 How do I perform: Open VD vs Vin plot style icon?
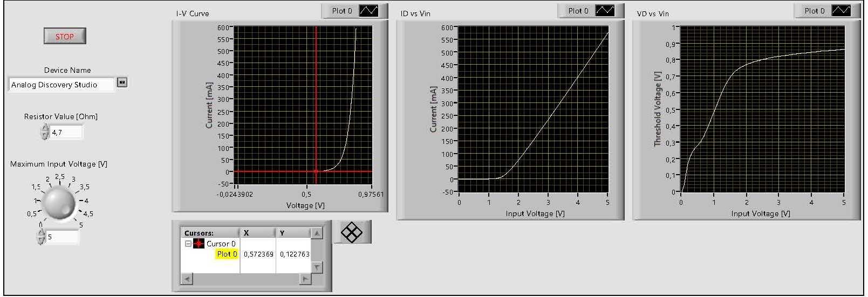click(841, 11)
